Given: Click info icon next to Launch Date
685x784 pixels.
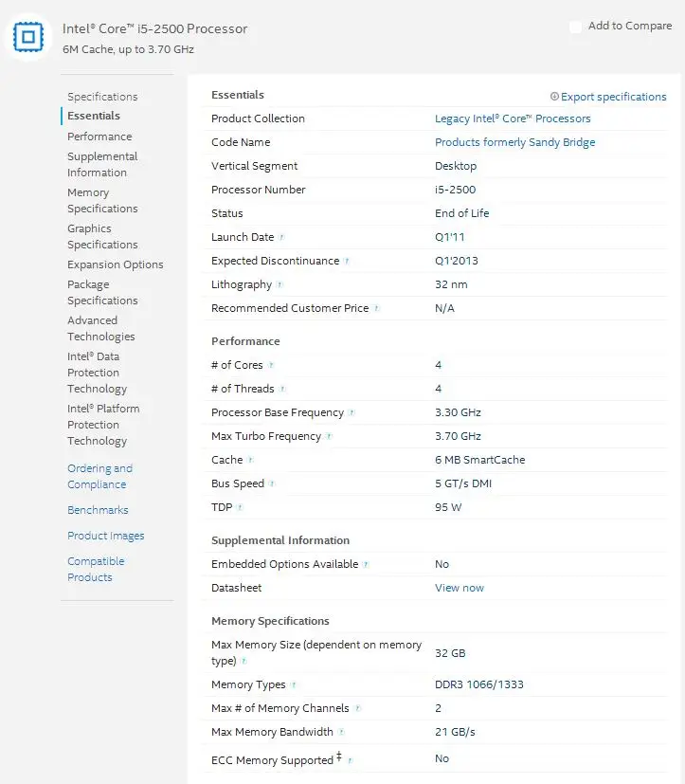Looking at the screenshot, I should (x=281, y=237).
